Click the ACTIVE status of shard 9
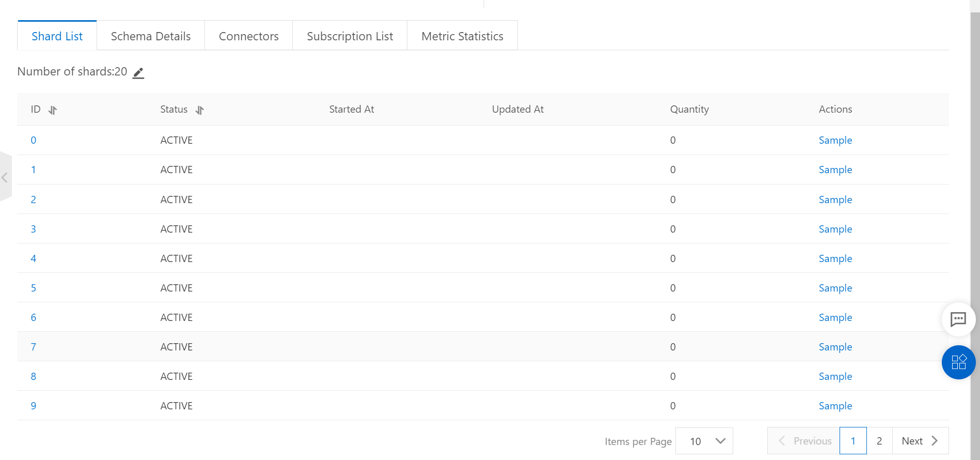Screen dimensions: 980x460 pyautogui.click(x=176, y=406)
